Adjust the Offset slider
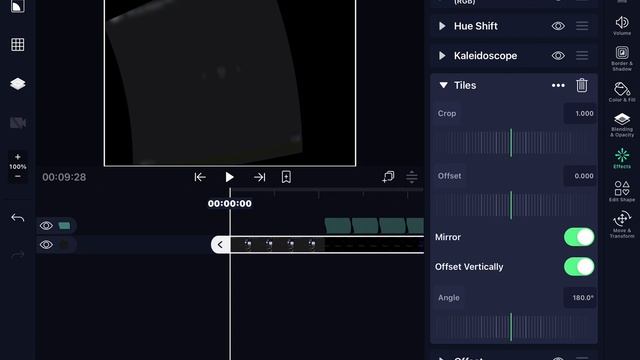The width and height of the screenshot is (640, 360). click(512, 205)
